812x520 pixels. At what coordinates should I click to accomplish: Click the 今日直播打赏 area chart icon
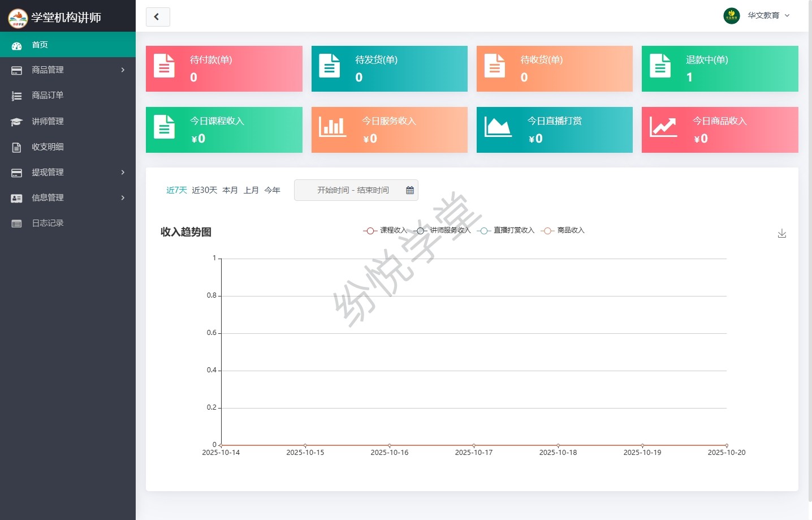tap(498, 127)
